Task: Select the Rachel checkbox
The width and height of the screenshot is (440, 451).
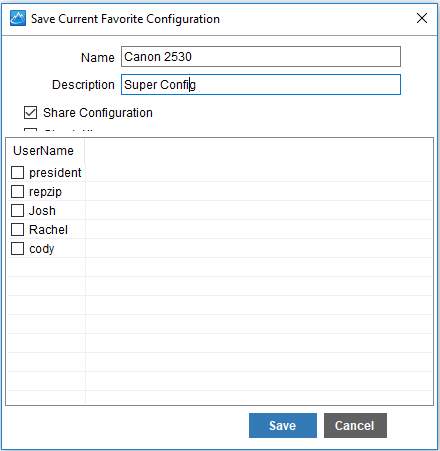Action: [17, 230]
